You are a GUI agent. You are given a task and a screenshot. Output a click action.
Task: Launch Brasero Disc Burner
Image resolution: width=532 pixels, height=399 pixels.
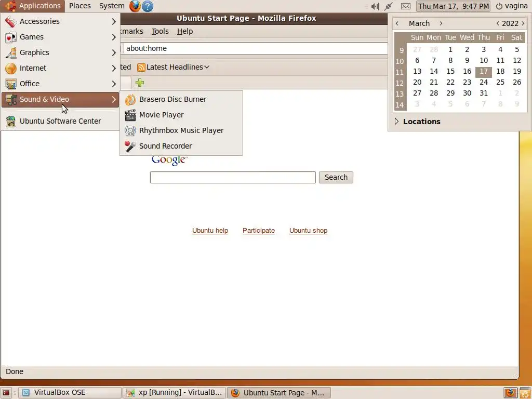181,99
